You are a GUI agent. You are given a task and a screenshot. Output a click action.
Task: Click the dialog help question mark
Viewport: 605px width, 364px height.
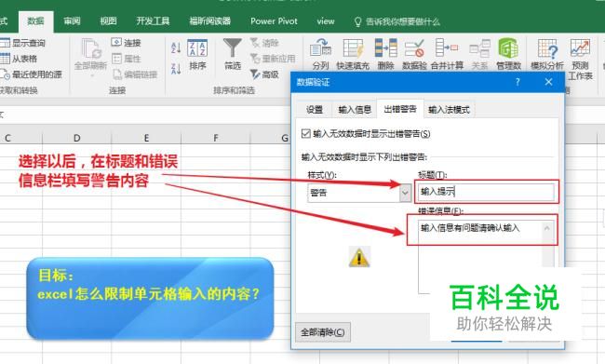[518, 82]
